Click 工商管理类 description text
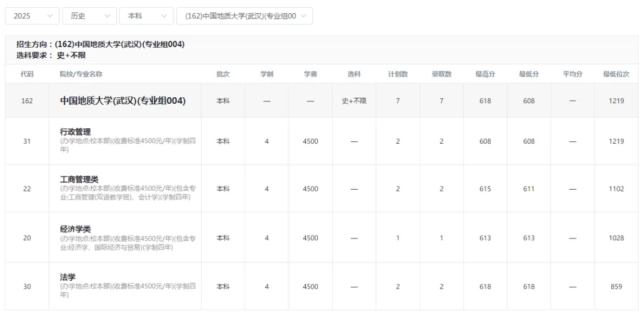644x319 pixels. (128, 193)
